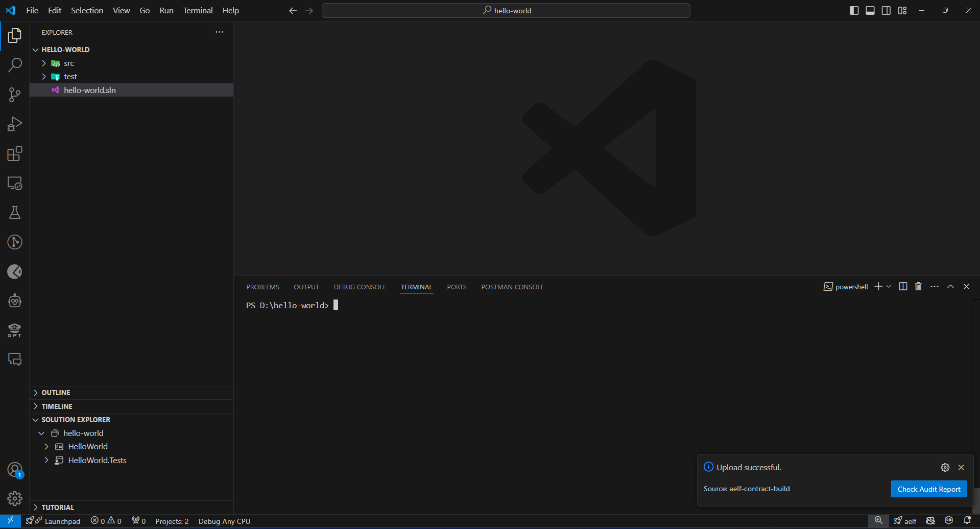The width and height of the screenshot is (980, 529).
Task: Add a new terminal with plus
Action: [x=878, y=287]
